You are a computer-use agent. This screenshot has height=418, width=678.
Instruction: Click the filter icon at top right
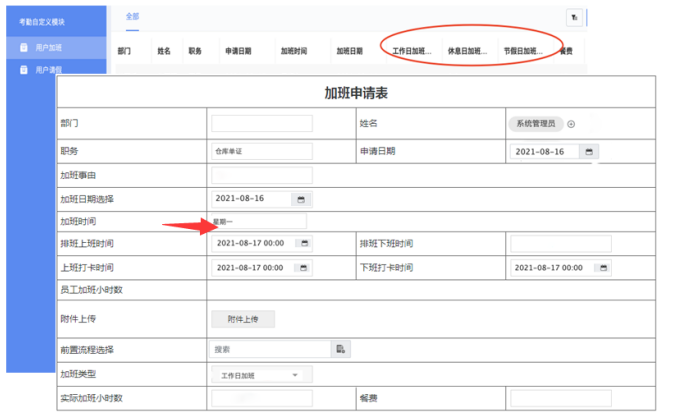(574, 18)
